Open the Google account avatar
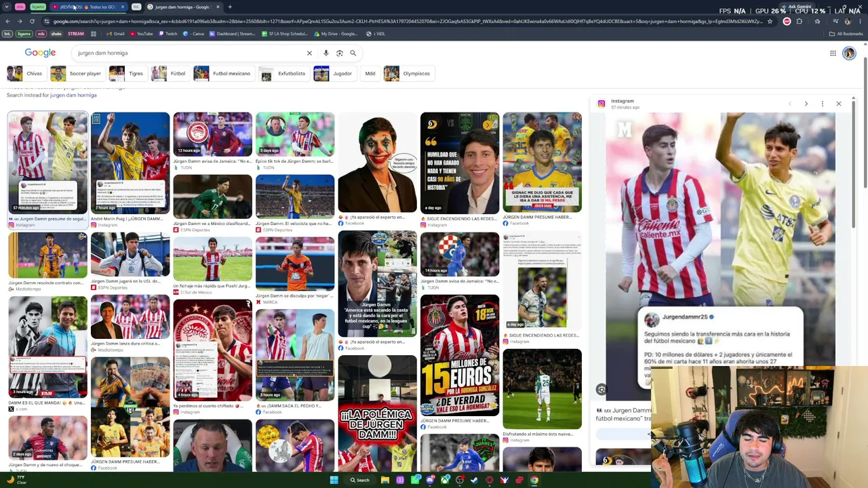Screen dimensions: 868x488 point(849,54)
